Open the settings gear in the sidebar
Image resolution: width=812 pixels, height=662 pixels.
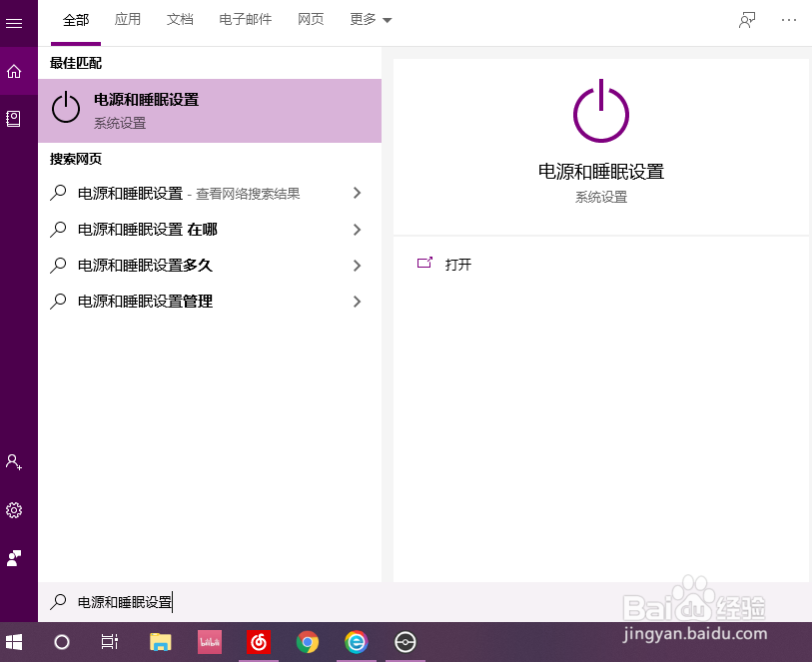point(14,510)
